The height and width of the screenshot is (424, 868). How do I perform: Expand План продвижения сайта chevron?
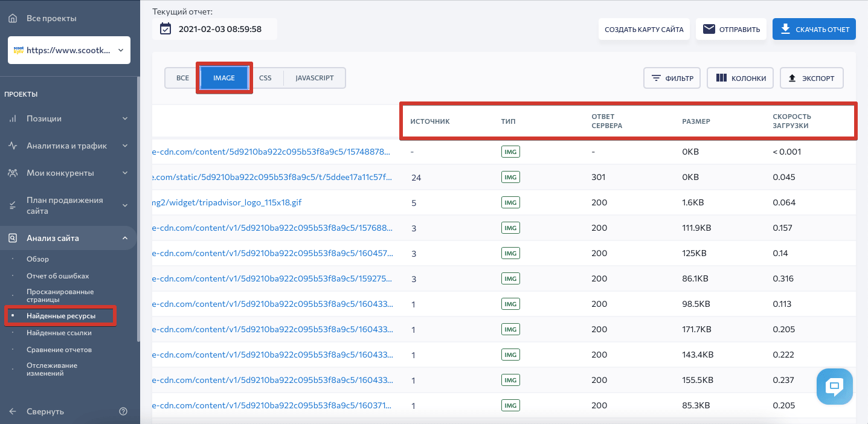click(125, 205)
